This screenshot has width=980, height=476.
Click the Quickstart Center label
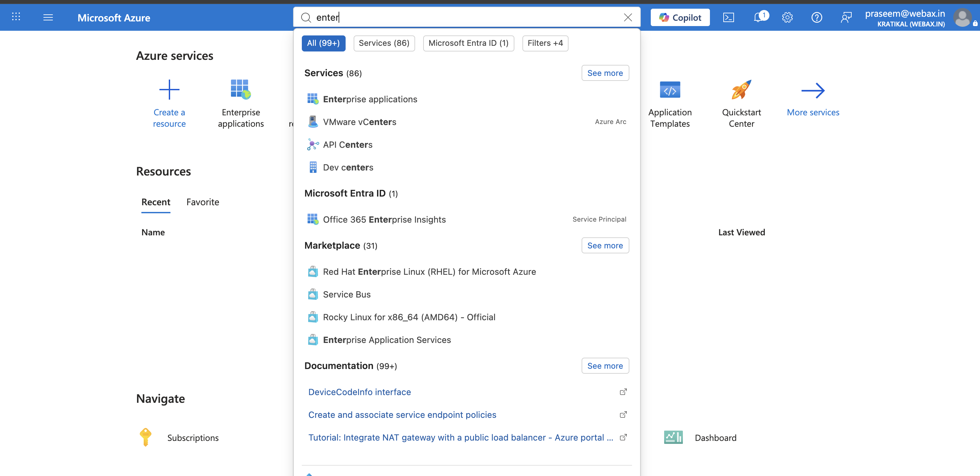pyautogui.click(x=741, y=118)
